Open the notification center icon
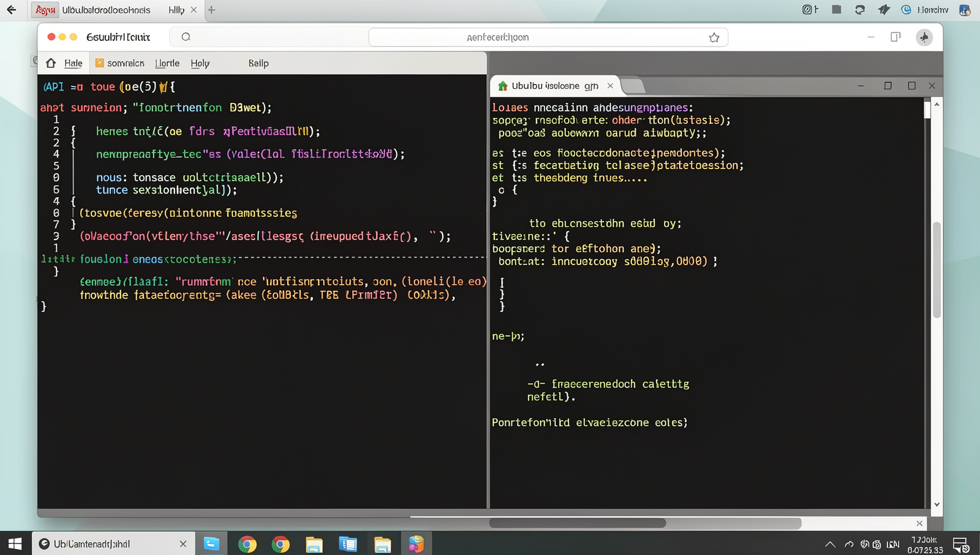Viewport: 980px width, 555px height. click(960, 544)
